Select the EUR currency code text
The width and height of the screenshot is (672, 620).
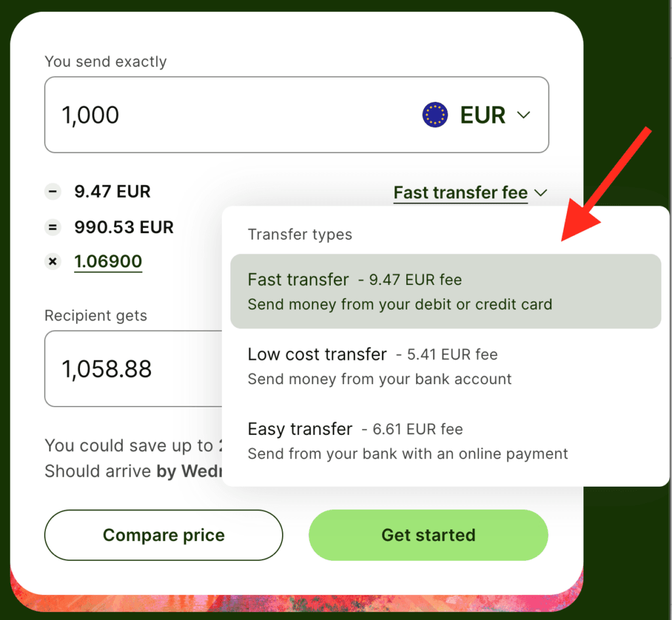click(482, 115)
